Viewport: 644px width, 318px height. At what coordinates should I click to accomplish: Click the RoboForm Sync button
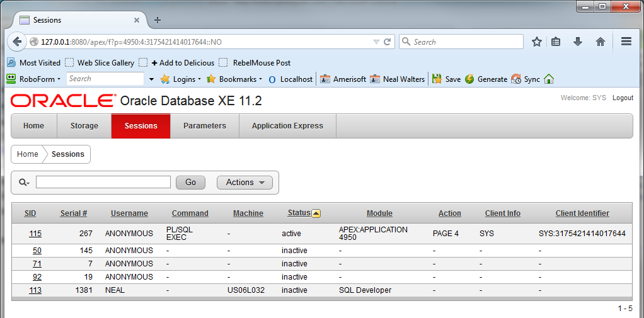(x=526, y=79)
